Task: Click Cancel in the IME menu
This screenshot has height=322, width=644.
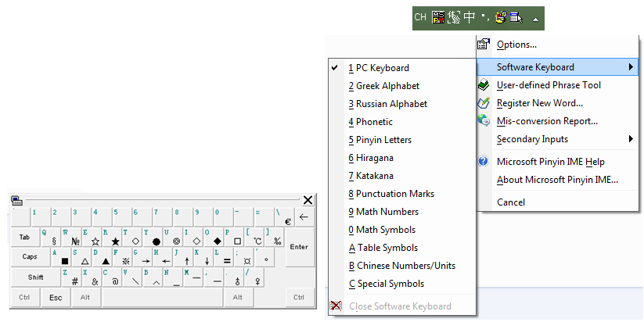Action: click(x=511, y=202)
